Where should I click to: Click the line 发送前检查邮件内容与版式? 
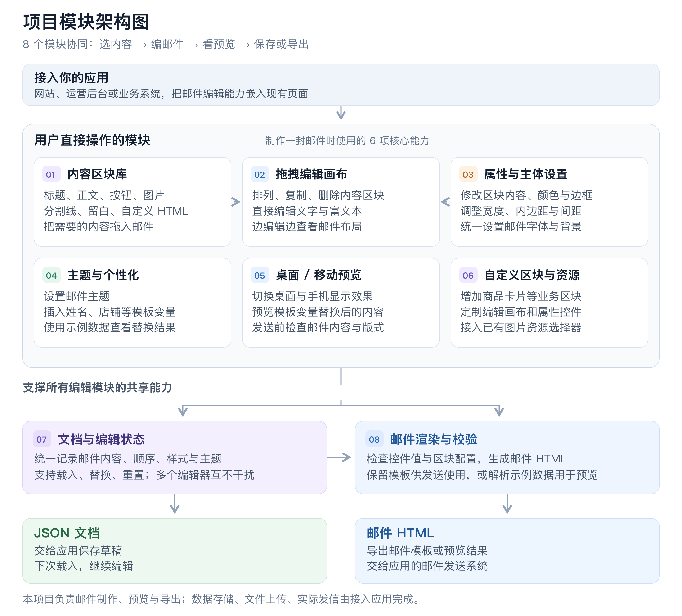tap(318, 327)
